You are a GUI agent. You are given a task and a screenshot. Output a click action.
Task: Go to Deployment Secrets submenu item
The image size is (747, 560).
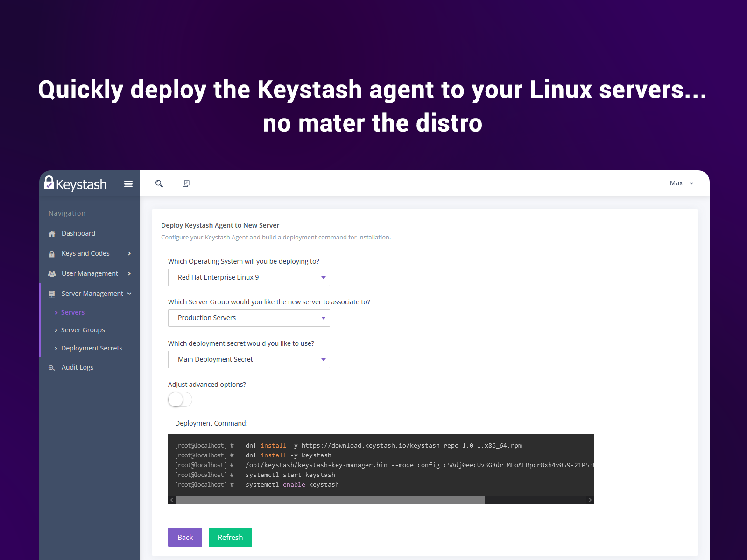pyautogui.click(x=92, y=348)
